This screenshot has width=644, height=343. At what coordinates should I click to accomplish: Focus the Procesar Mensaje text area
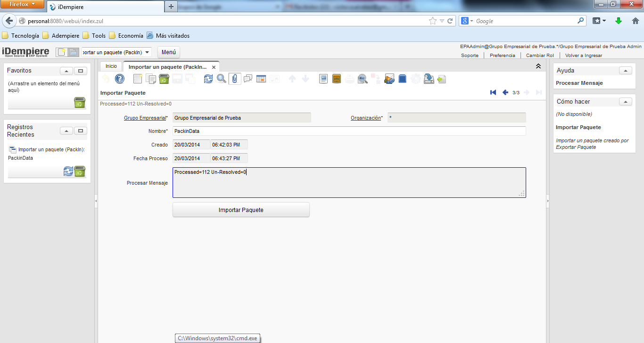(x=349, y=182)
